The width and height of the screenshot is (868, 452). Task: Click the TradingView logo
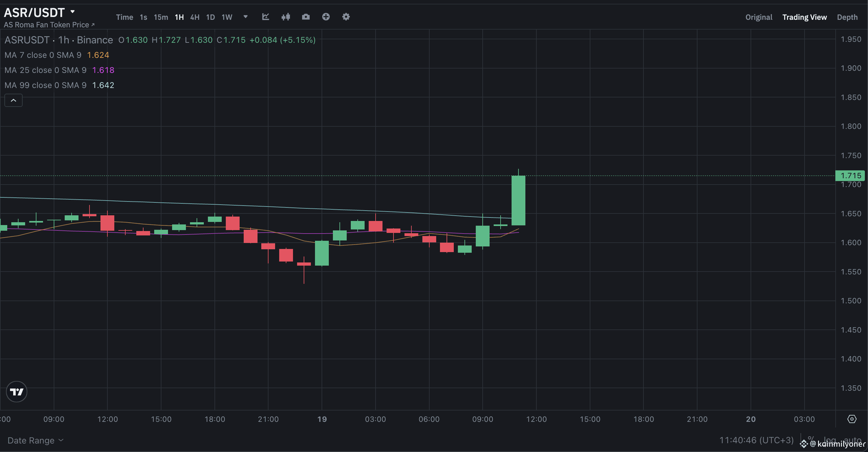pyautogui.click(x=16, y=392)
